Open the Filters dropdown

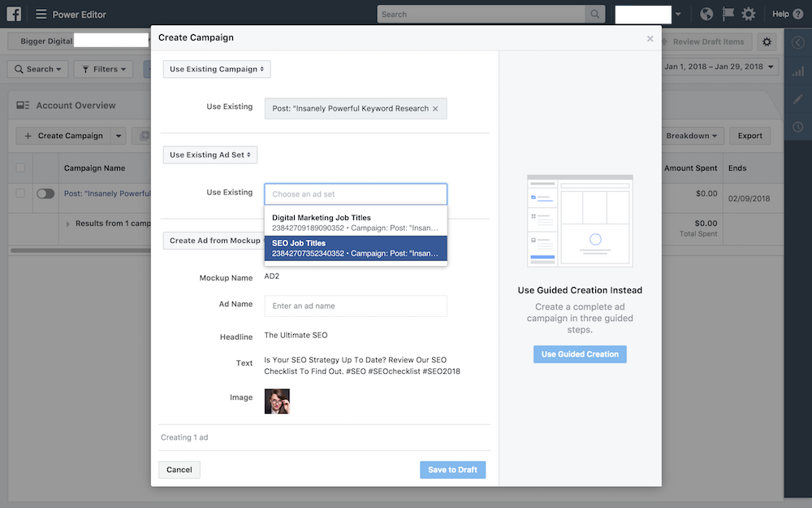104,69
